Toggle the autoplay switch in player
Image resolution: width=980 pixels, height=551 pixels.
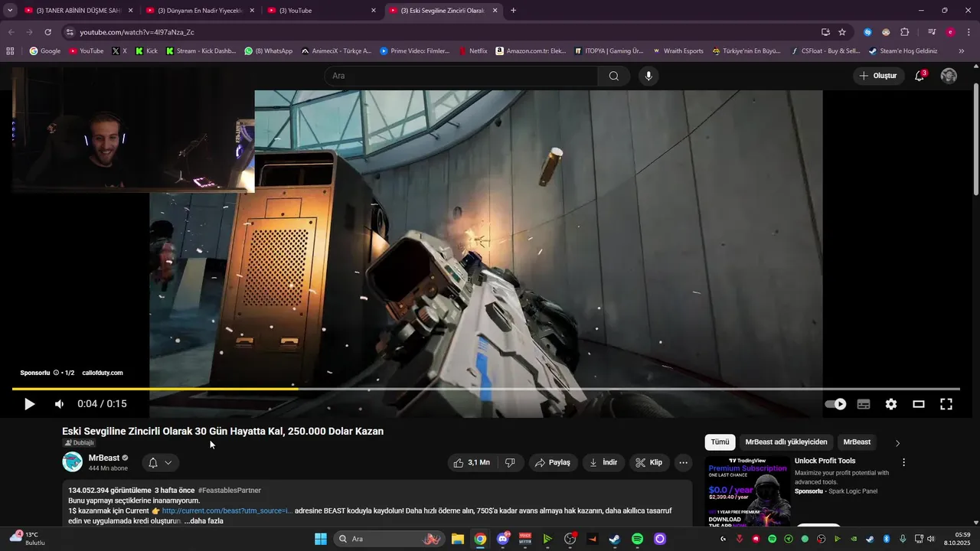pyautogui.click(x=835, y=404)
